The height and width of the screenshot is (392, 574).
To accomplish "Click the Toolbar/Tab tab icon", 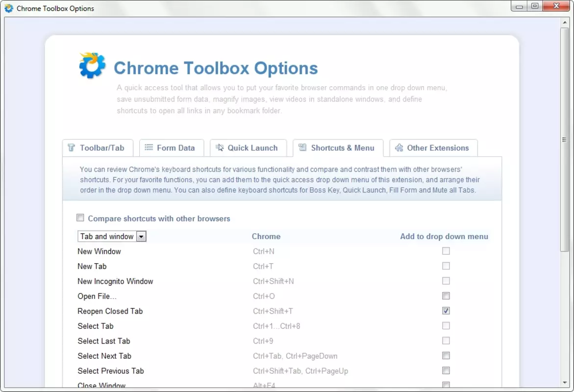I will 72,148.
